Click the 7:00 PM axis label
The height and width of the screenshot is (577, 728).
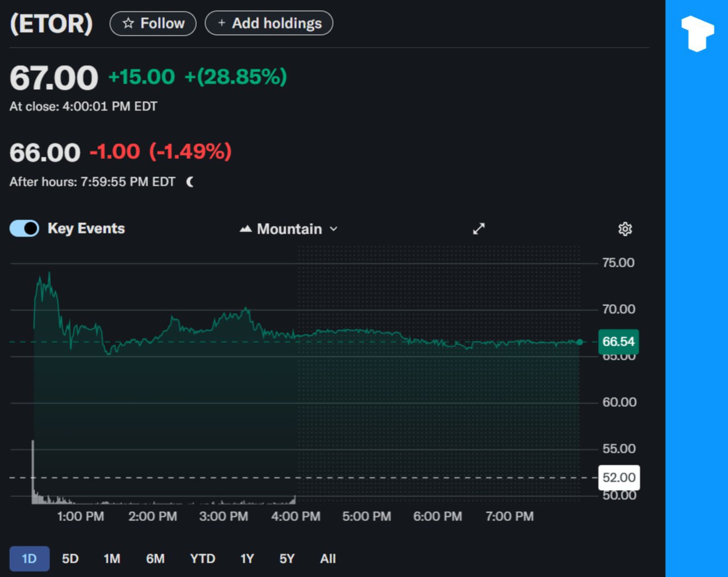click(510, 517)
